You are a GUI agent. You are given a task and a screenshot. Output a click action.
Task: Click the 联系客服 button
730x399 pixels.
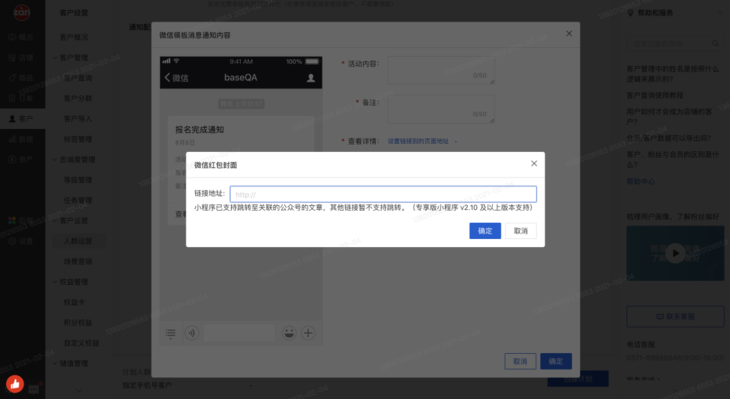coord(675,317)
